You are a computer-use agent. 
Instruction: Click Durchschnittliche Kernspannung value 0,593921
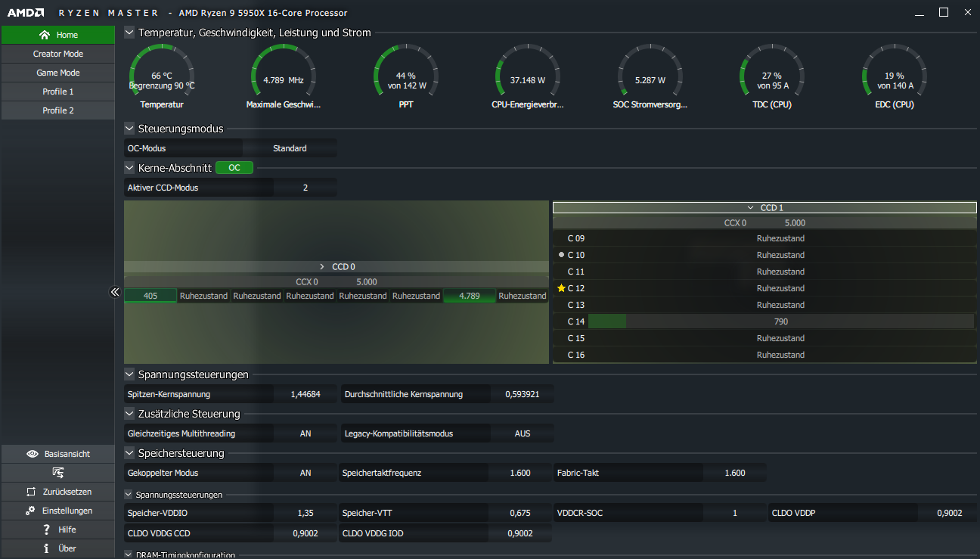(522, 394)
